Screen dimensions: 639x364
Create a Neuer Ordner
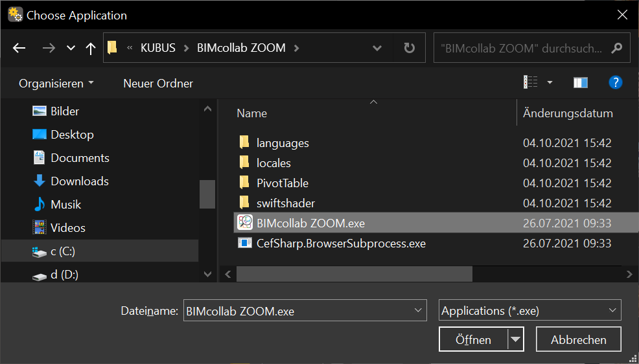point(158,84)
